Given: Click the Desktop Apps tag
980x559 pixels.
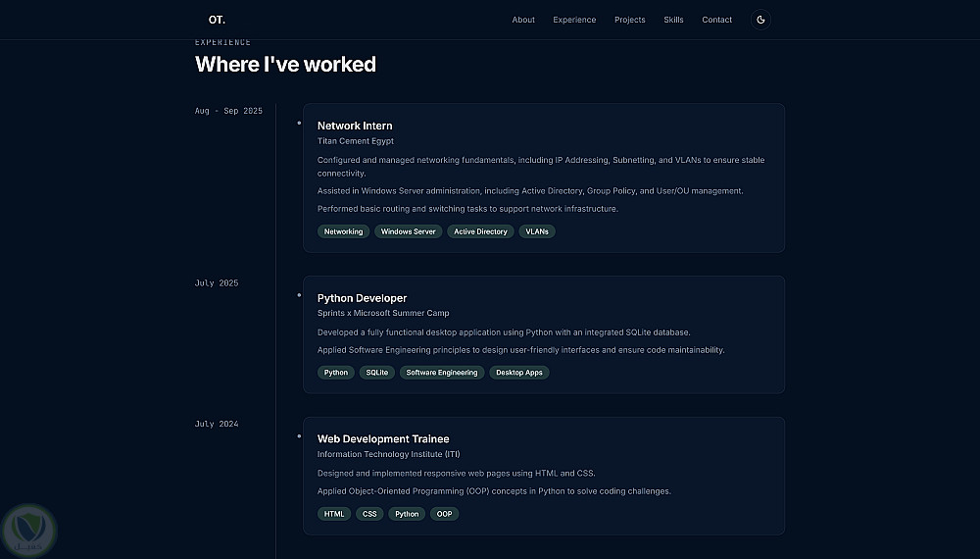Looking at the screenshot, I should point(518,373).
